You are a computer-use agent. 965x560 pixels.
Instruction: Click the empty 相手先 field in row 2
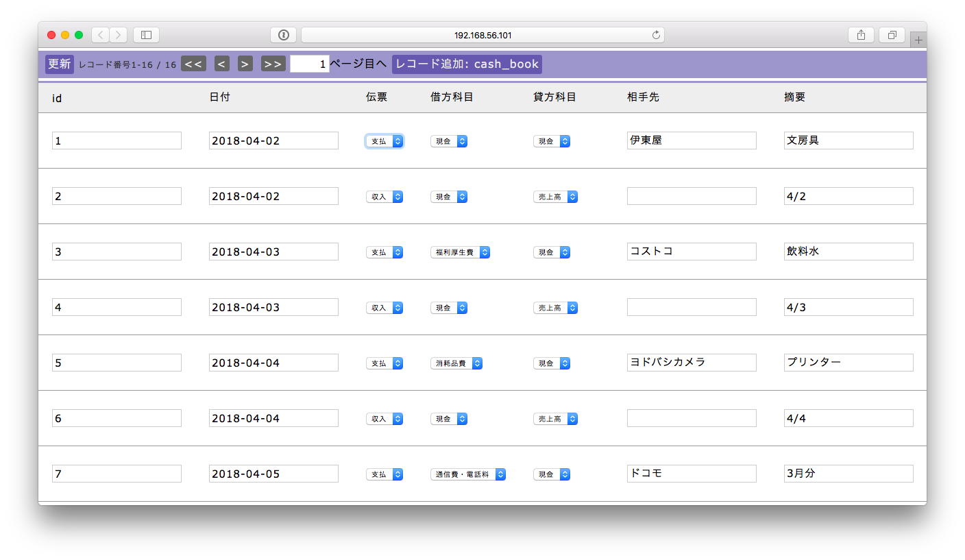(x=692, y=196)
